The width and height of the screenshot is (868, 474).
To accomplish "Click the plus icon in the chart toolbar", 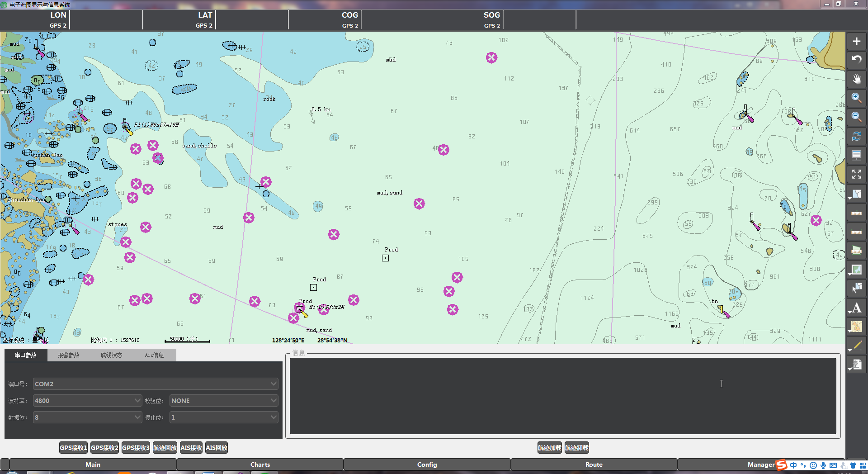I will pyautogui.click(x=856, y=41).
